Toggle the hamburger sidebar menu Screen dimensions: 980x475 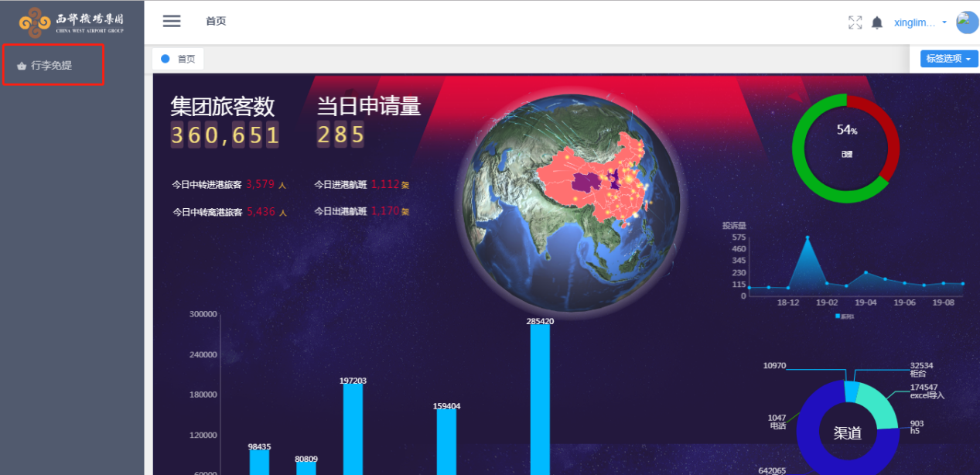point(172,21)
